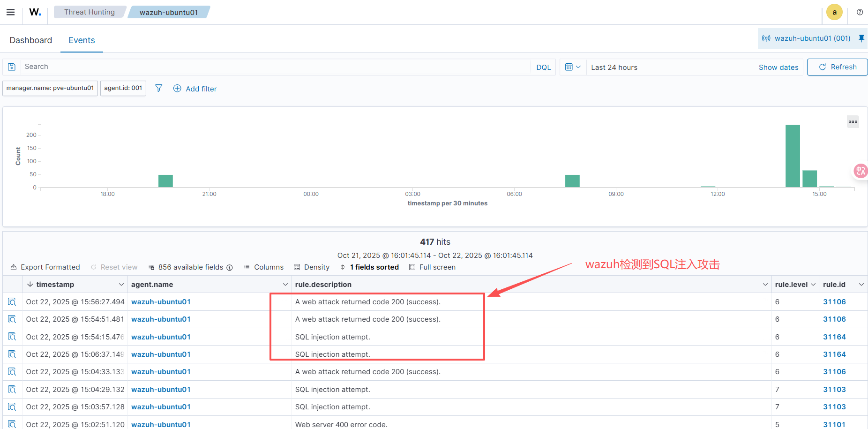Click the Wazuh logo home icon
The width and height of the screenshot is (868, 429).
point(35,12)
